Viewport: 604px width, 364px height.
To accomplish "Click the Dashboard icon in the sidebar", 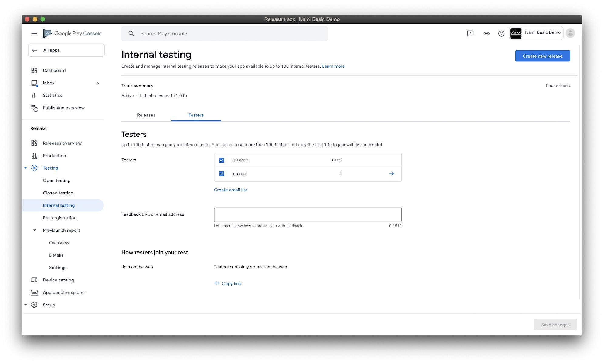I will (34, 70).
